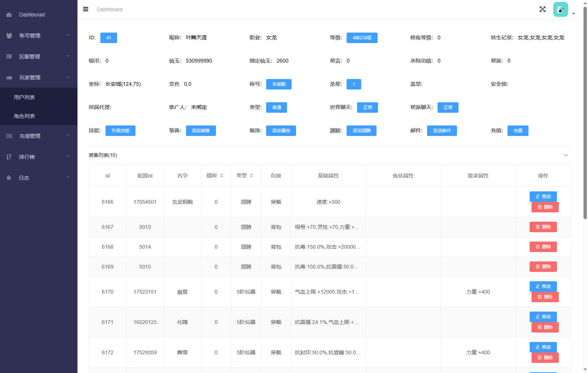Open the 角色列表 submenu item
The image size is (588, 373).
pyautogui.click(x=39, y=116)
